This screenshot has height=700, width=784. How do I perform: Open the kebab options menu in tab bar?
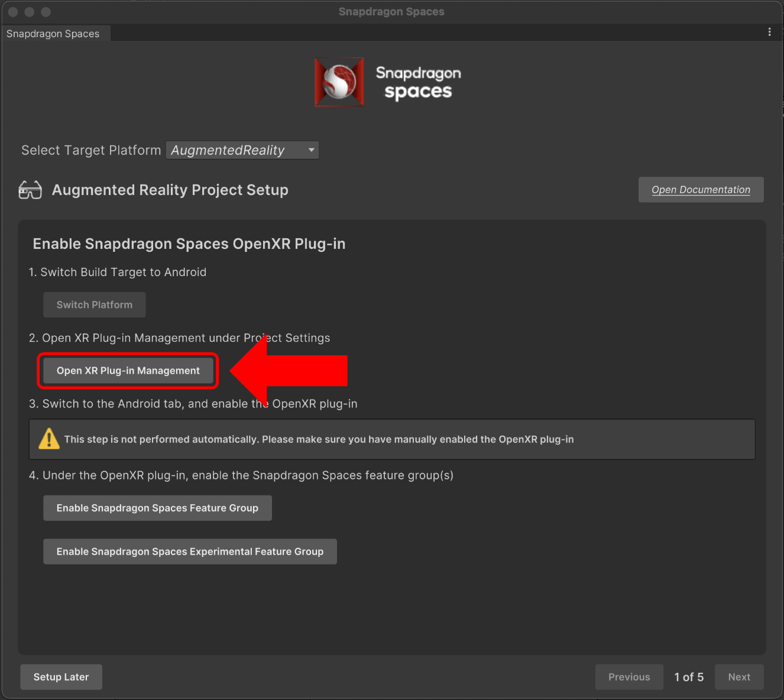pyautogui.click(x=769, y=32)
